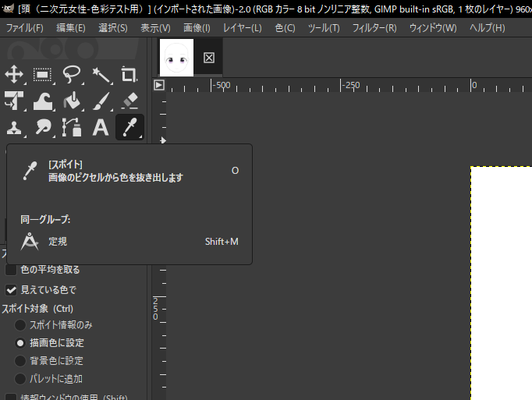The height and width of the screenshot is (400, 532).
Task: Select スポイト情報のみ radio button
Action: click(x=20, y=325)
